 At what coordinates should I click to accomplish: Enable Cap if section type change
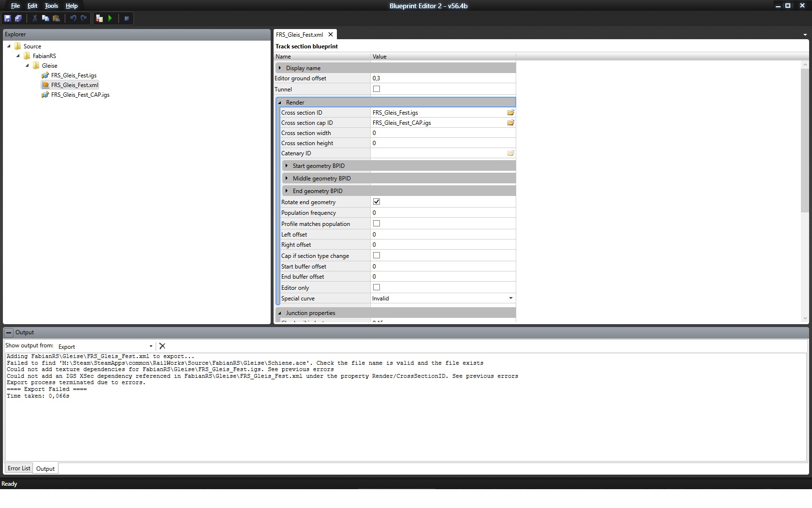click(x=377, y=255)
